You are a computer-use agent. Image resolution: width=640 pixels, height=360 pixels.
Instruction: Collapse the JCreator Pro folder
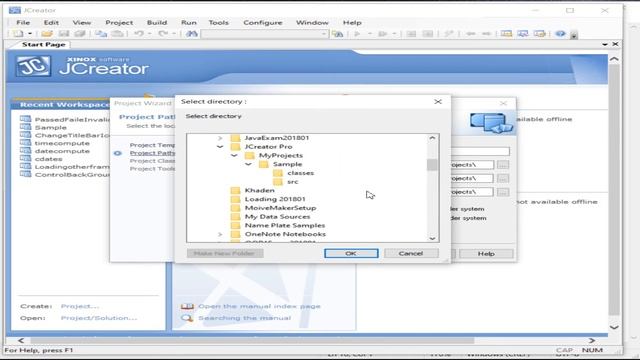(x=220, y=147)
